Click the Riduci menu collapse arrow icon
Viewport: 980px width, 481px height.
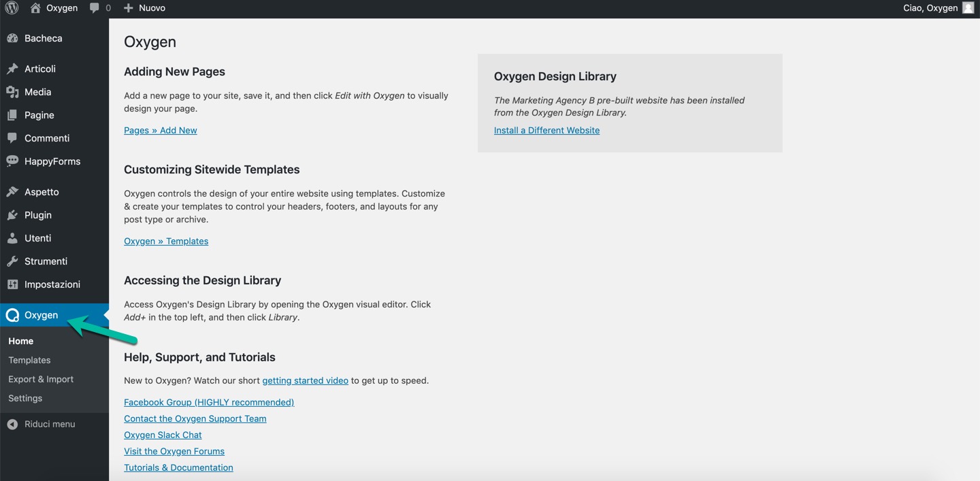[x=12, y=424]
